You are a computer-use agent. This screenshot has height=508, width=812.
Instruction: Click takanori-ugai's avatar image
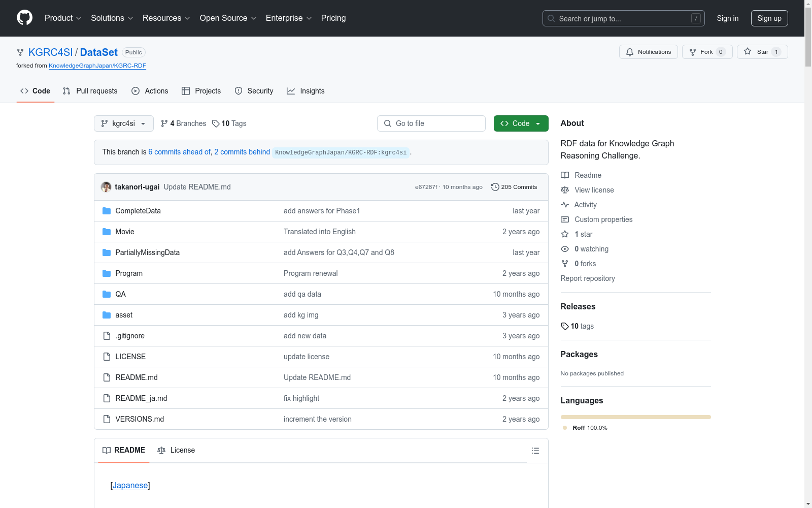pos(106,187)
